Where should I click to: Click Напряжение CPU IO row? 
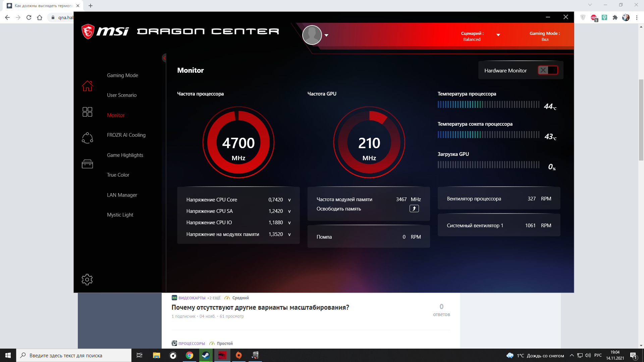tap(238, 223)
